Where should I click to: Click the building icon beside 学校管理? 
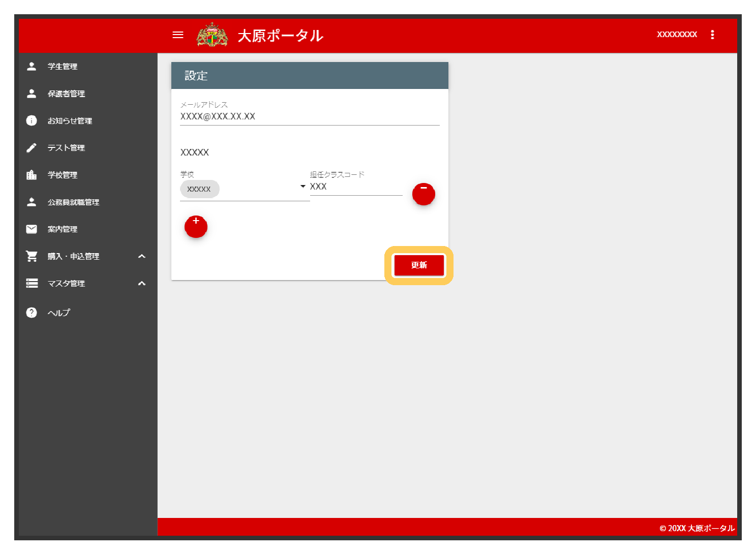[x=32, y=175]
